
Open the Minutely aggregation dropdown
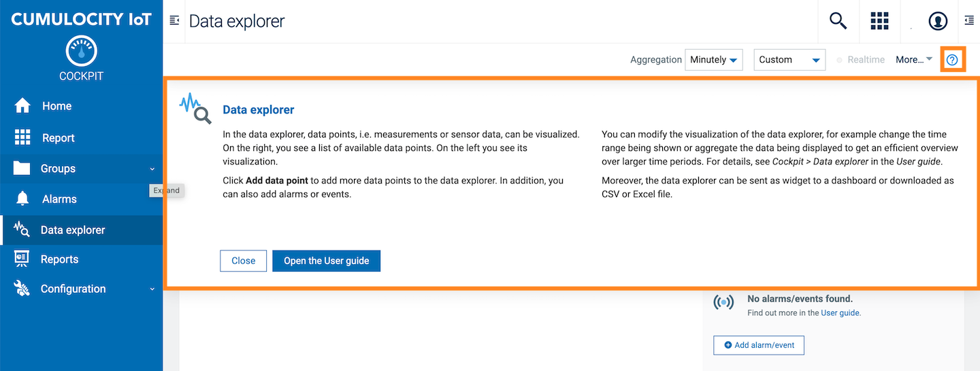(713, 60)
